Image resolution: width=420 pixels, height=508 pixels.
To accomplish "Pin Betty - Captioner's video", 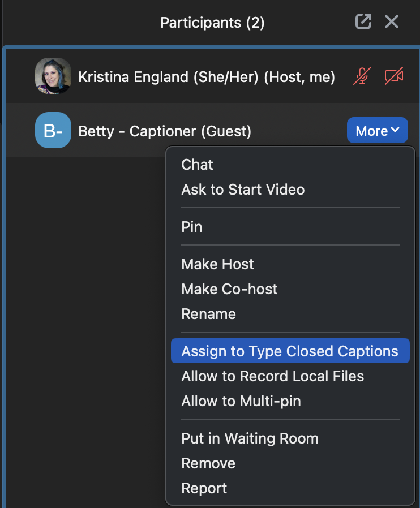I will click(x=191, y=226).
